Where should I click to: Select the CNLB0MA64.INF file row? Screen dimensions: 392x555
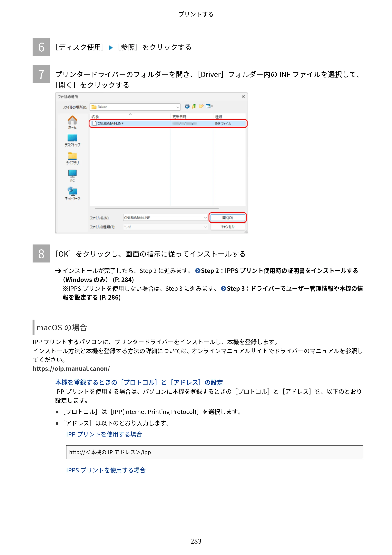pyautogui.click(x=168, y=123)
